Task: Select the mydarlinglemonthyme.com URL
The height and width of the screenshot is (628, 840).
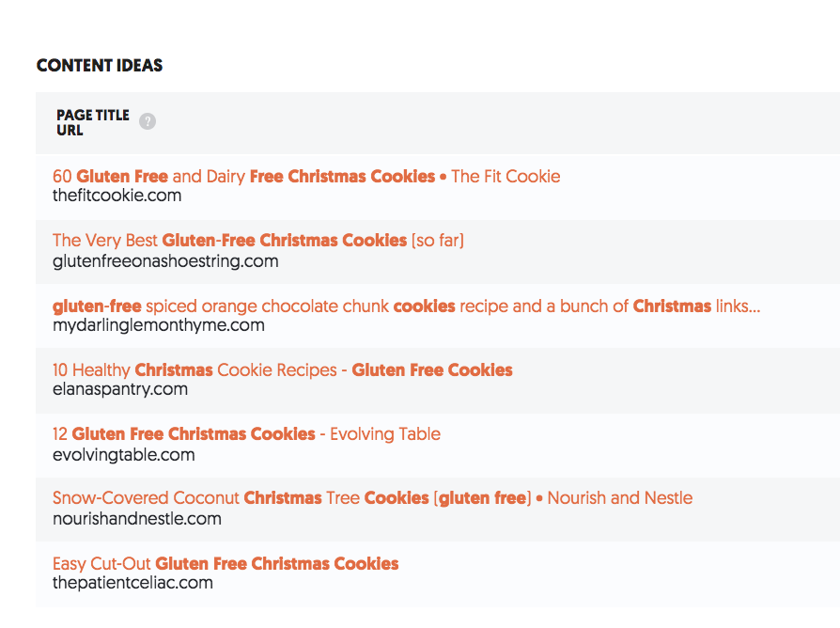Action: pyautogui.click(x=158, y=325)
